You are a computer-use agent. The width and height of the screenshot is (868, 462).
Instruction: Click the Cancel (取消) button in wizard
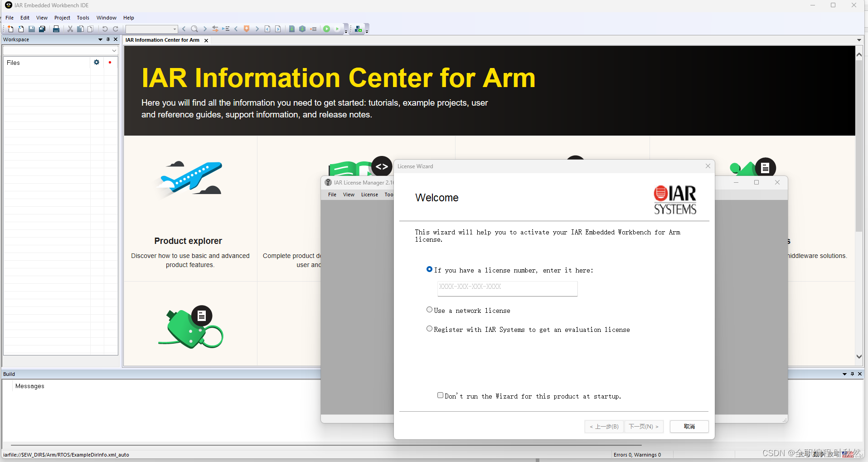click(x=689, y=426)
